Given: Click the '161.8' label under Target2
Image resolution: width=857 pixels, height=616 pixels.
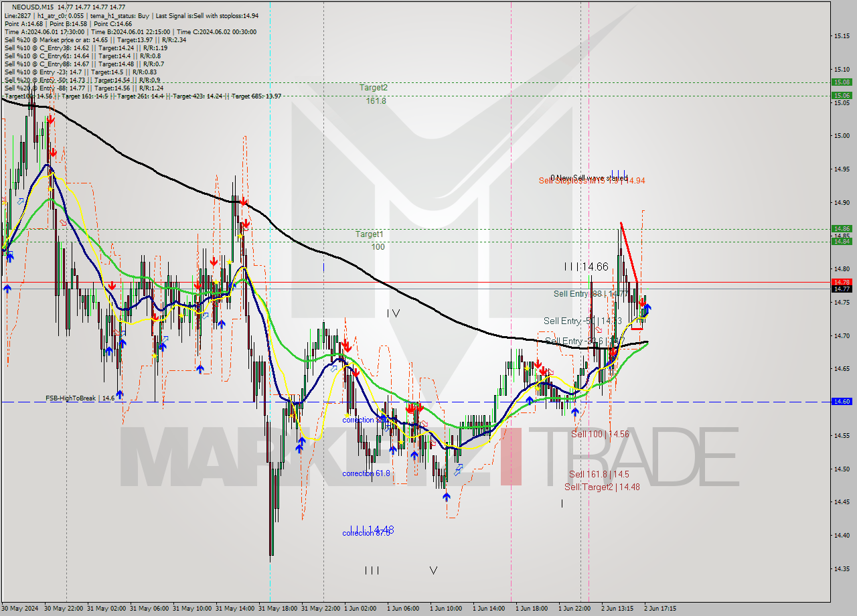Looking at the screenshot, I should point(376,100).
